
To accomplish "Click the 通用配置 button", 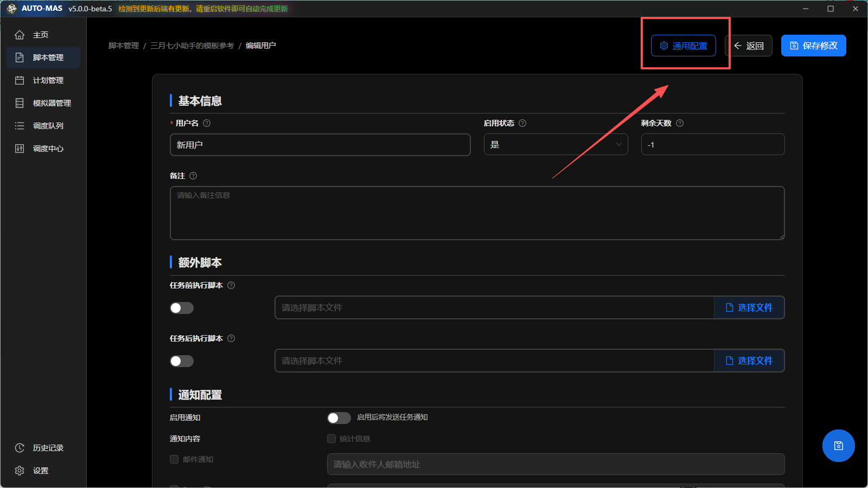I will pyautogui.click(x=683, y=46).
